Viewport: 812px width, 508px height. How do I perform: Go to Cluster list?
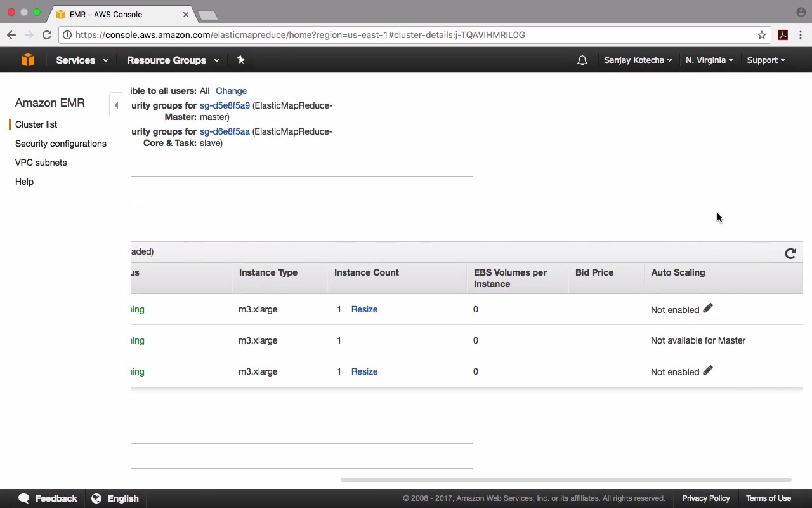[36, 124]
